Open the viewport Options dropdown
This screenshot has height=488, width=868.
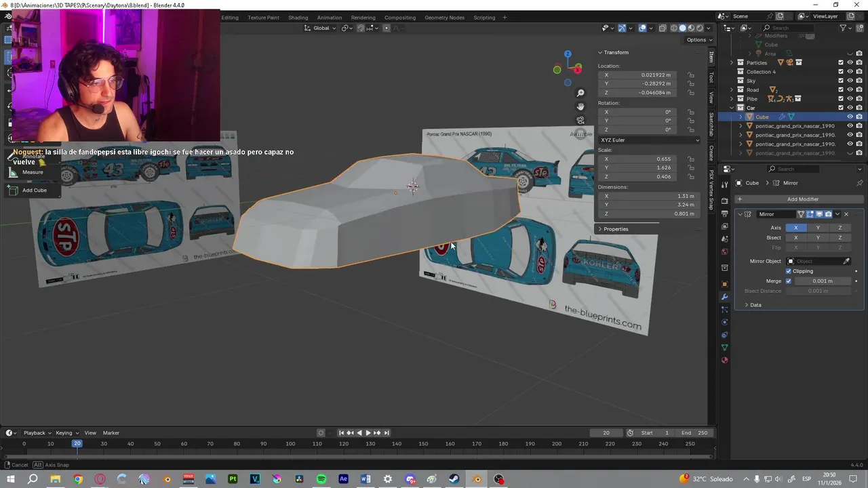[698, 40]
